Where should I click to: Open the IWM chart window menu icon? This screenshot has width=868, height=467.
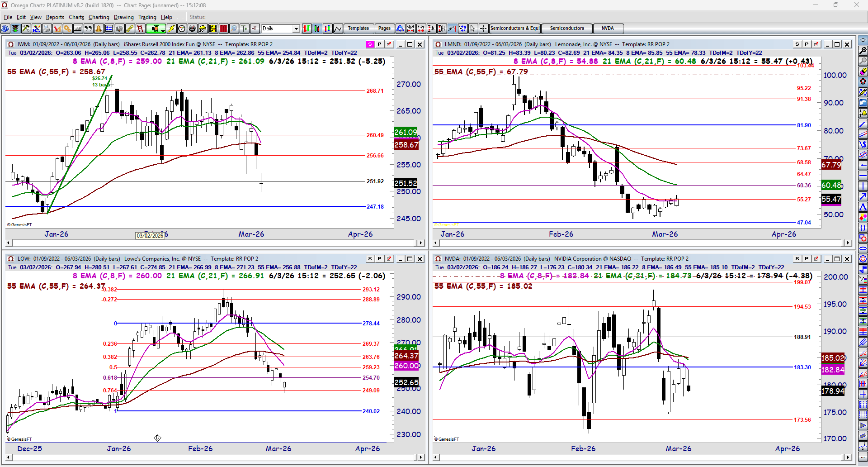pos(11,44)
